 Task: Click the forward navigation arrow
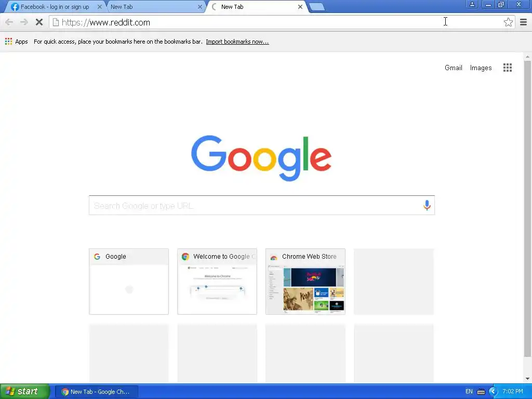[24, 22]
